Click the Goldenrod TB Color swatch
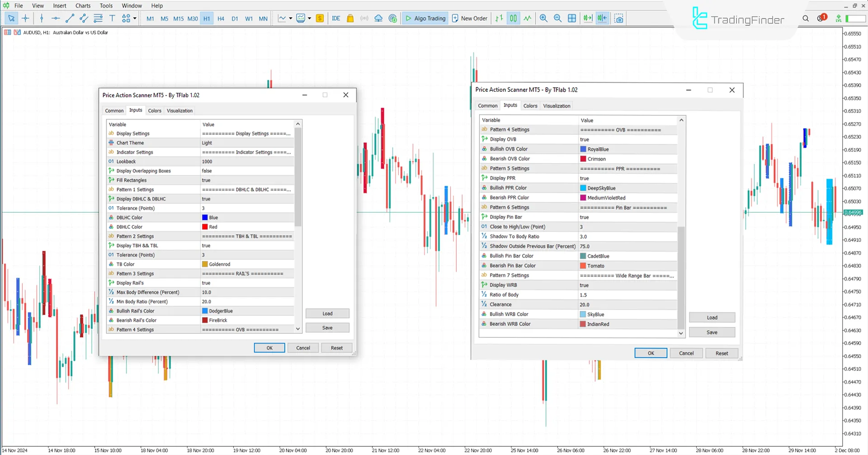The image size is (868, 455). pos(205,264)
